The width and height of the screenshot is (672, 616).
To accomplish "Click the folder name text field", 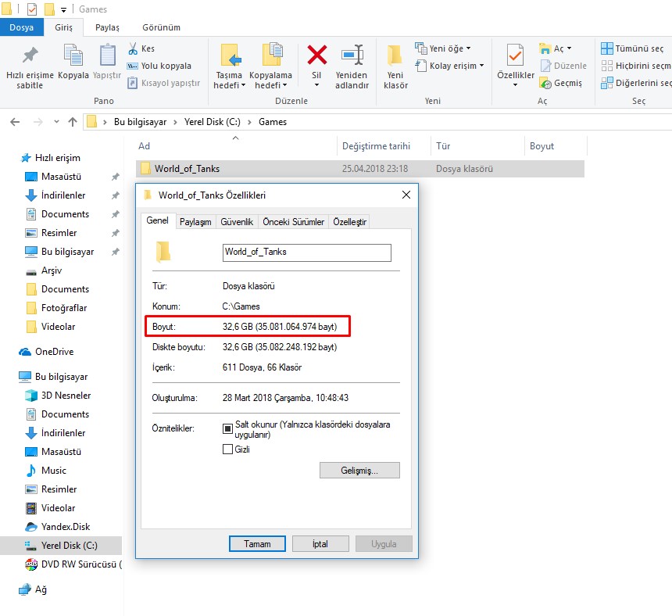I will pos(306,252).
